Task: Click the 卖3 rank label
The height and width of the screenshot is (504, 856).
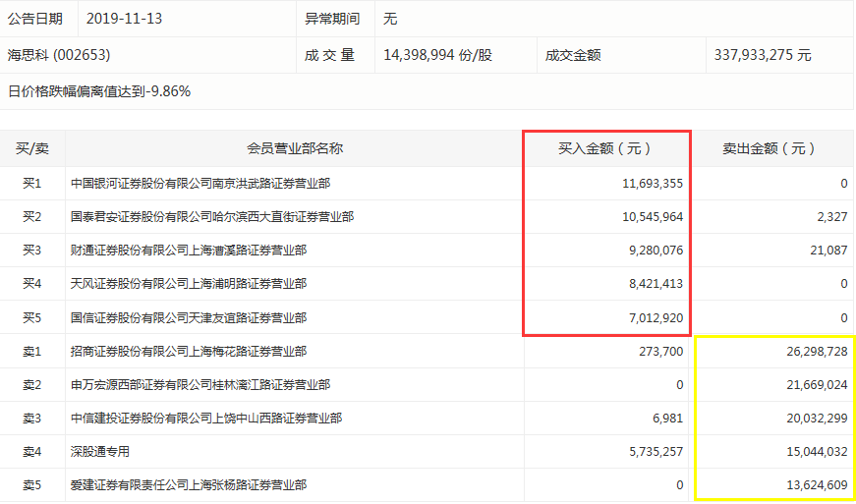Action: click(x=31, y=419)
